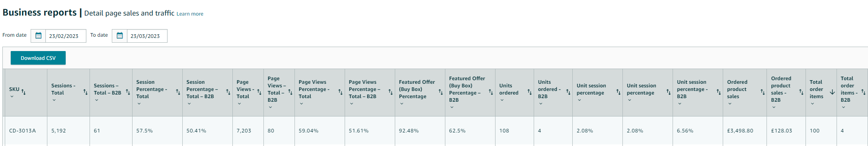
Task: Sort Total order items B2B column
Action: pyautogui.click(x=863, y=92)
